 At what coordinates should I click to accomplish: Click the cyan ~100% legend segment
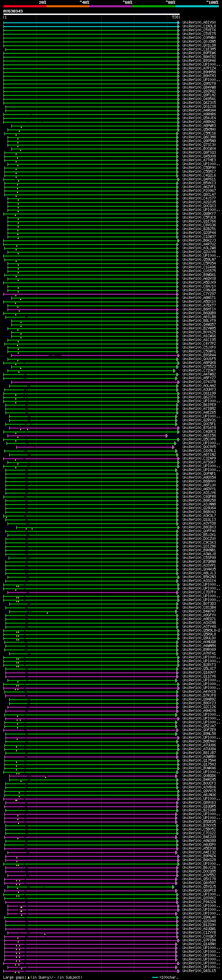[197, 7]
